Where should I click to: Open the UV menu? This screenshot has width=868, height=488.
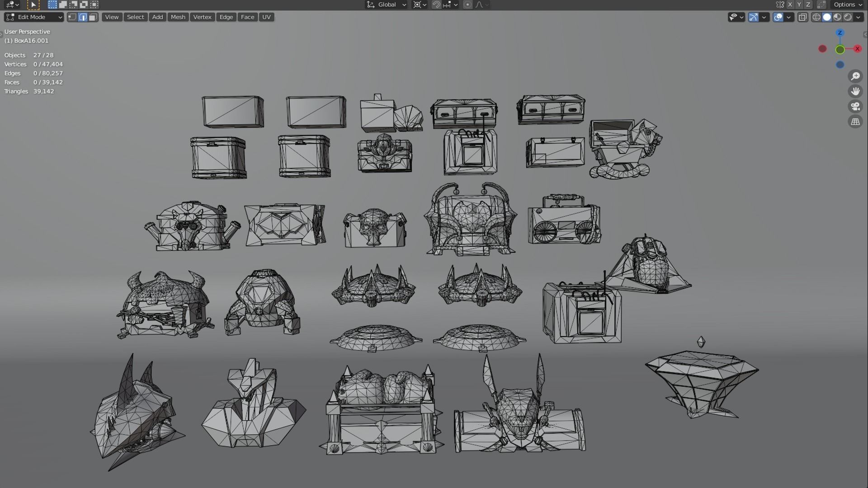coord(266,17)
